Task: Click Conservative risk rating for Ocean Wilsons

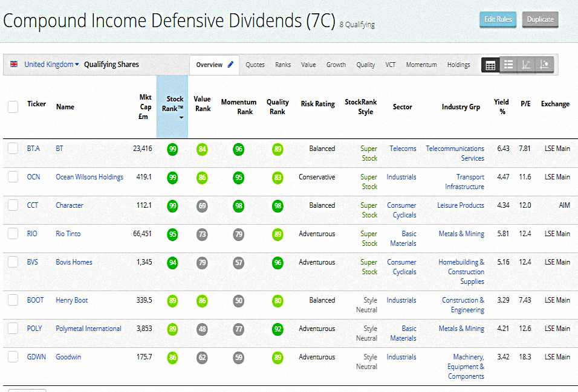Action: 317,177
